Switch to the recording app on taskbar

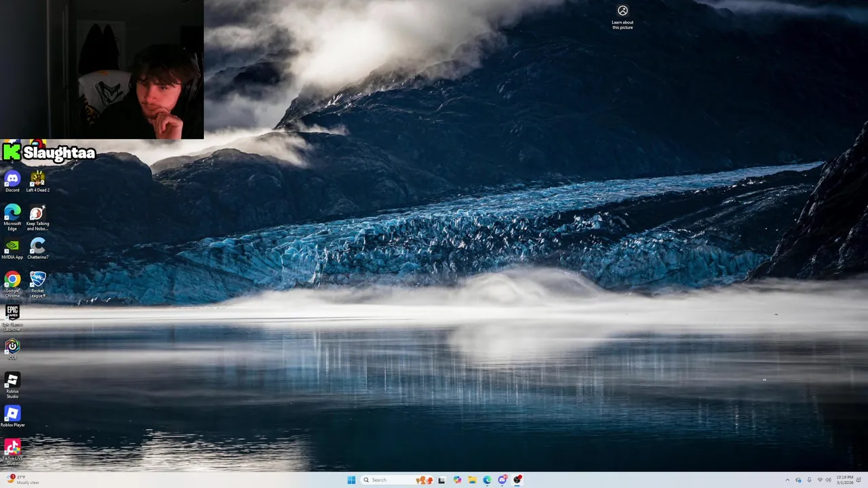tap(517, 480)
